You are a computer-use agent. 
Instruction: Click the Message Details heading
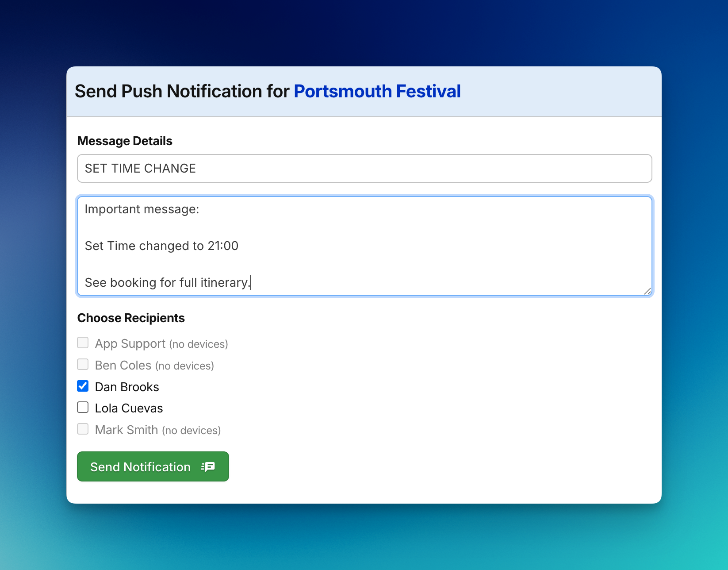click(x=125, y=140)
